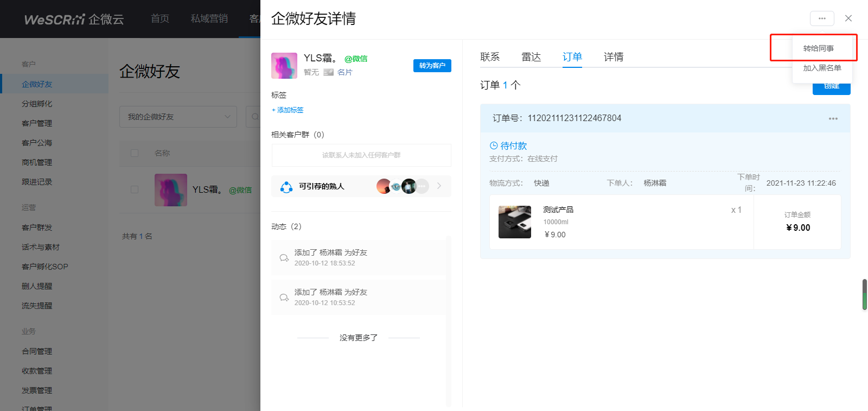Open the more options ellipsis button in header
The height and width of the screenshot is (411, 868).
coord(822,18)
